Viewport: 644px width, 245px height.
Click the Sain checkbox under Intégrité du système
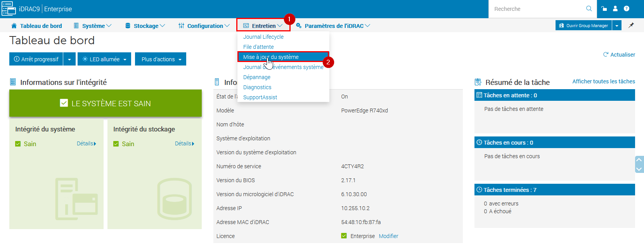pyautogui.click(x=18, y=144)
